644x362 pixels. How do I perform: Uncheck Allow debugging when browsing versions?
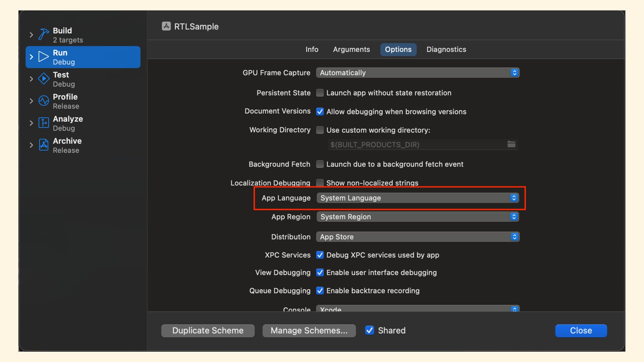(x=320, y=112)
